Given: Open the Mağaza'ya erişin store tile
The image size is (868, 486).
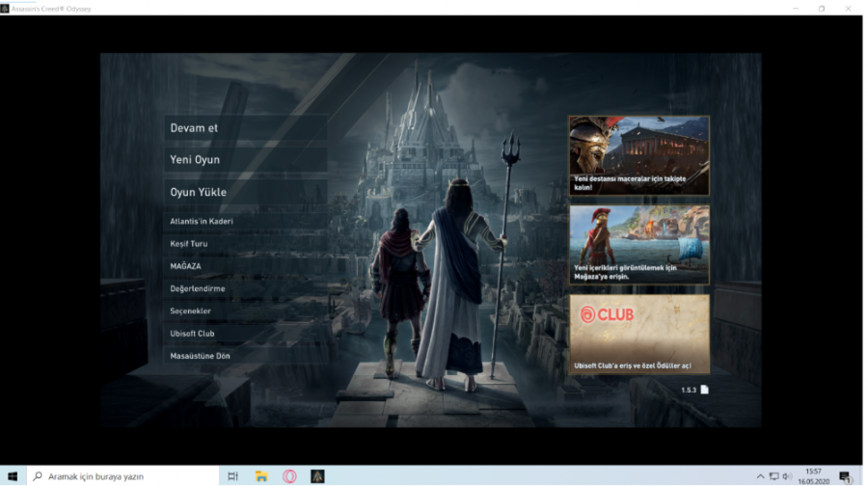Looking at the screenshot, I should [x=639, y=245].
